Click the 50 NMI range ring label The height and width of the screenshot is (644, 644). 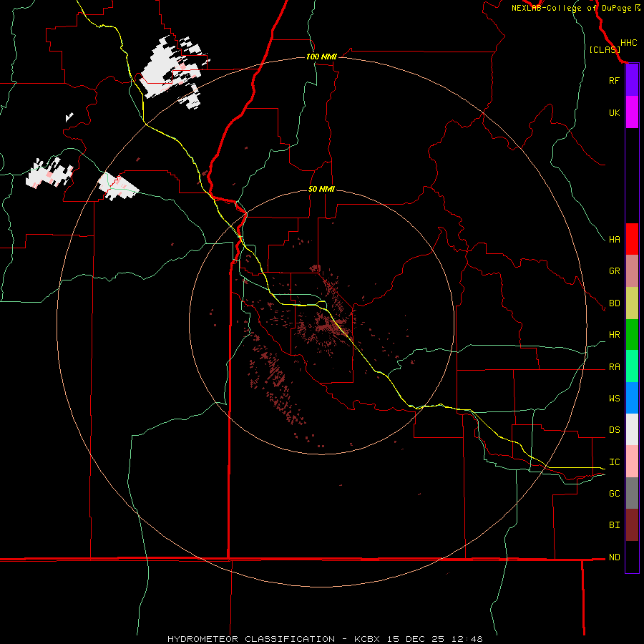tap(321, 189)
